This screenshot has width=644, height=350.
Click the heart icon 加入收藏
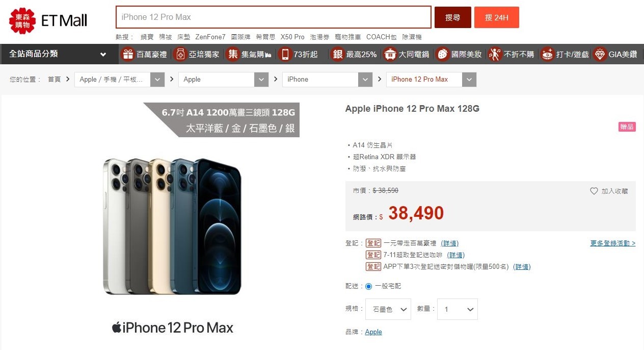click(x=594, y=191)
